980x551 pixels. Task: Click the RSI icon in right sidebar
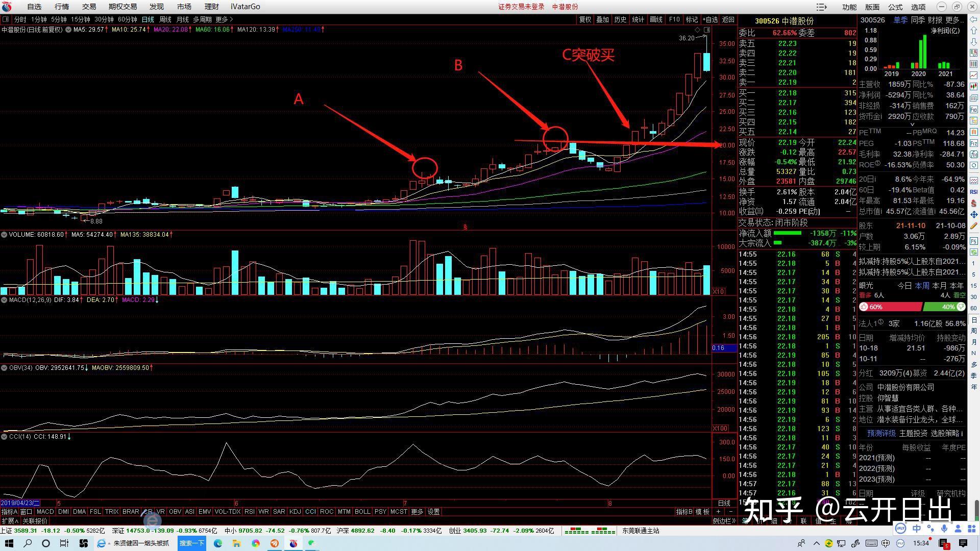tap(974, 192)
